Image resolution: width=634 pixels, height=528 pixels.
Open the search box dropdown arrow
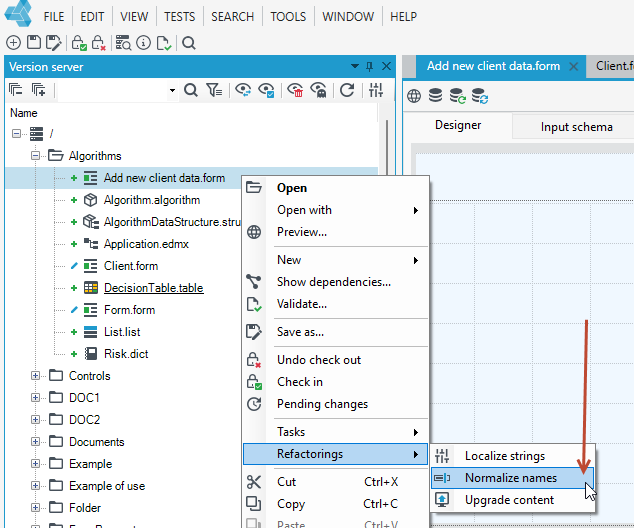pyautogui.click(x=172, y=90)
